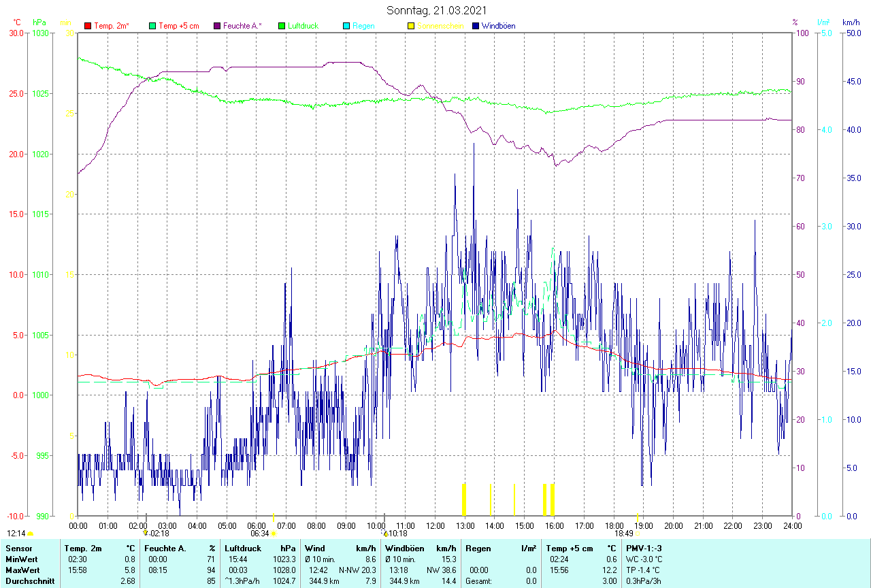
Task: Click the 'PMV-1:-3' header
Action: 644,549
